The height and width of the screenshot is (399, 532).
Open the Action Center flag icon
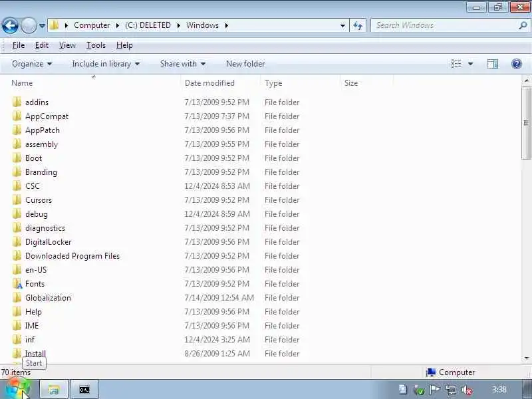click(435, 390)
